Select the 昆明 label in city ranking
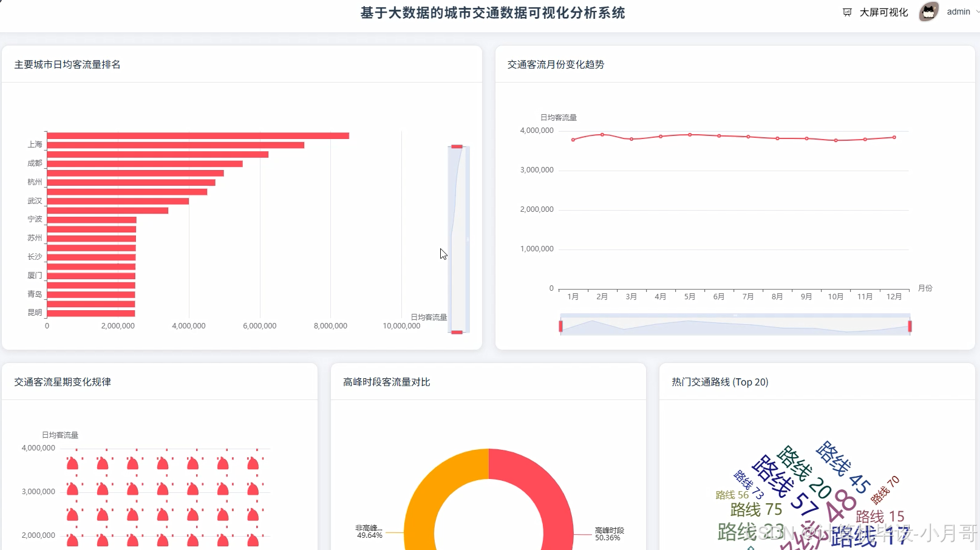980x550 pixels. point(35,313)
